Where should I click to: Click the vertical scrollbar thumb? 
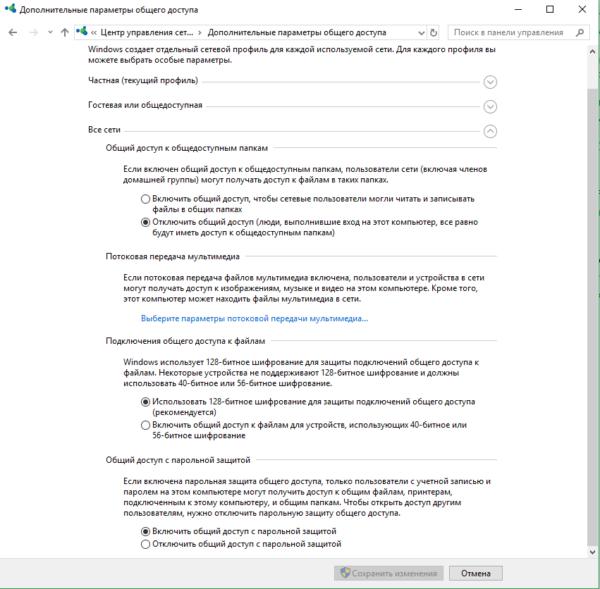593,318
